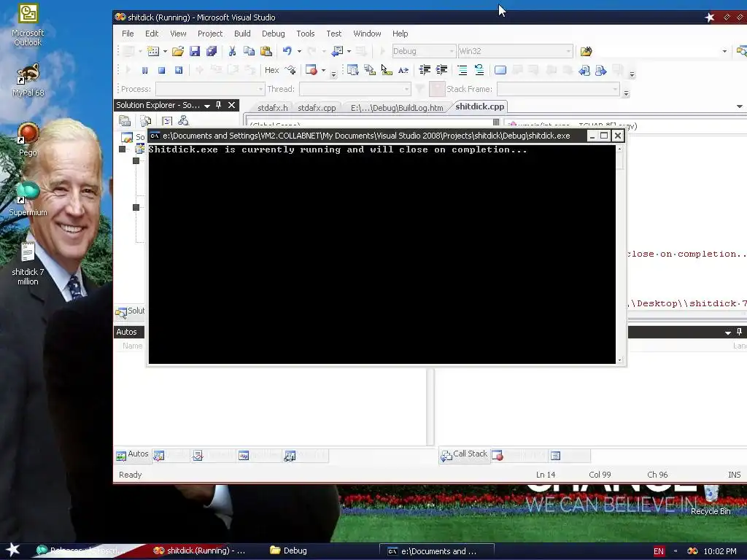Click EN language indicator in tray
The width and height of the screenshot is (747, 560).
pos(659,551)
